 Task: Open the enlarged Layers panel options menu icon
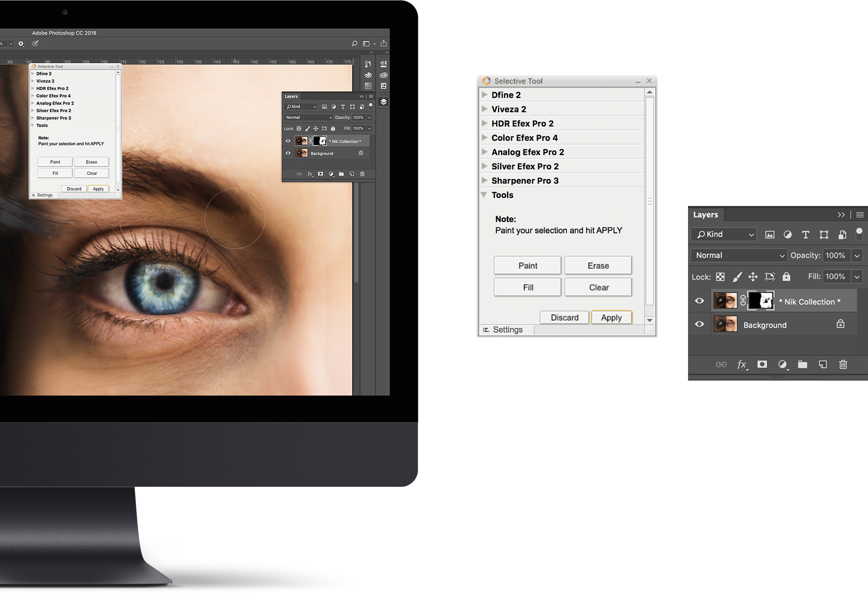click(860, 215)
